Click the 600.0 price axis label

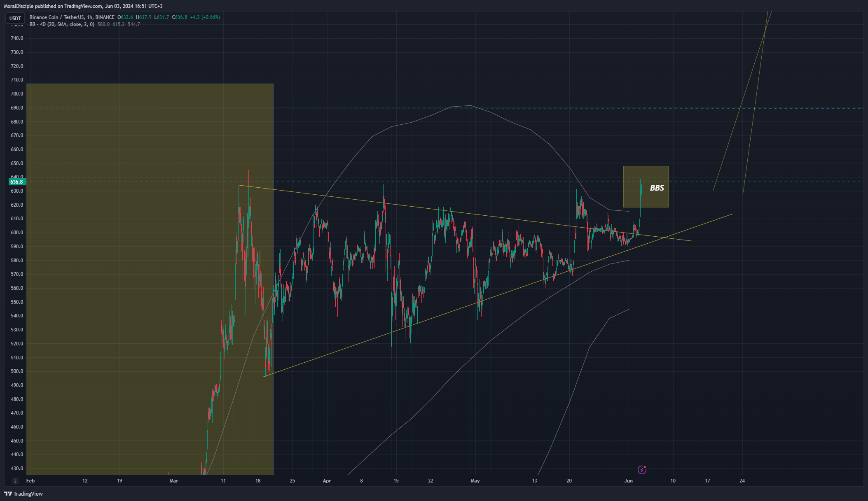point(17,233)
